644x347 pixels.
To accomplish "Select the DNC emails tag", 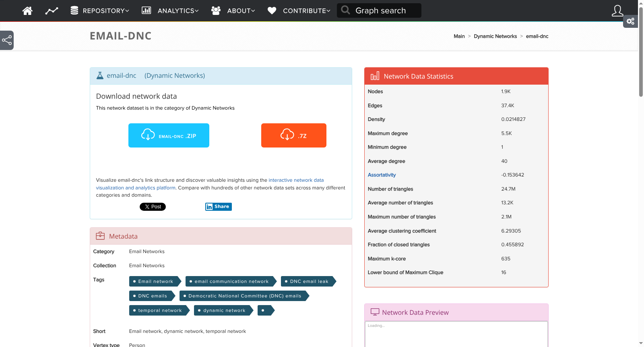I will [152, 296].
